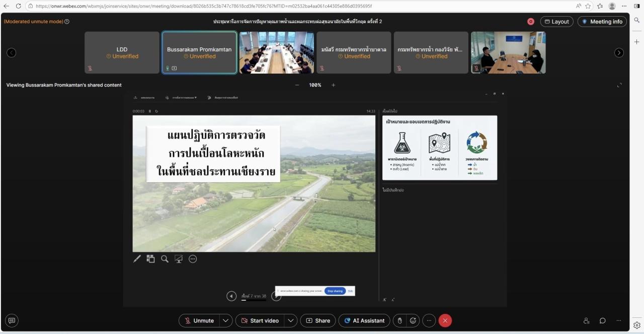Open the raise hand control
Screen dimensions: 644x334
click(x=399, y=320)
